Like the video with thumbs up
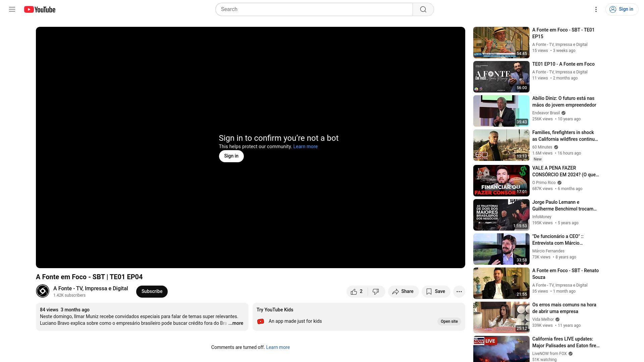 [x=357, y=292]
